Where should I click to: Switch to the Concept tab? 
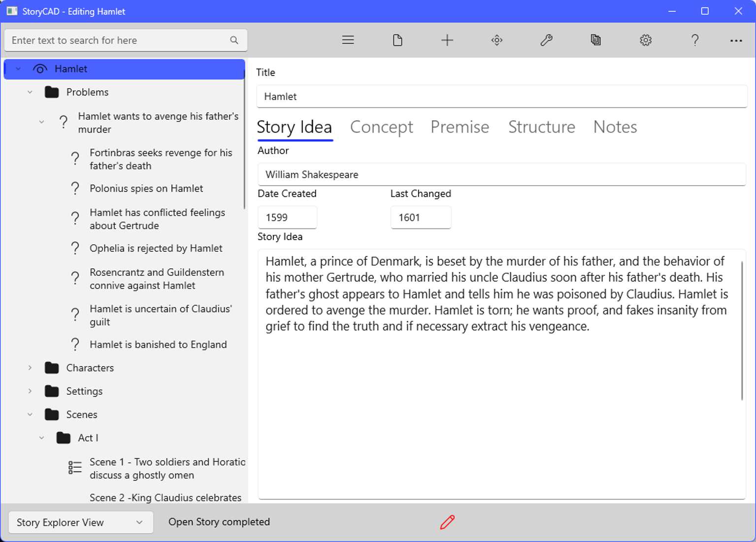(x=381, y=127)
